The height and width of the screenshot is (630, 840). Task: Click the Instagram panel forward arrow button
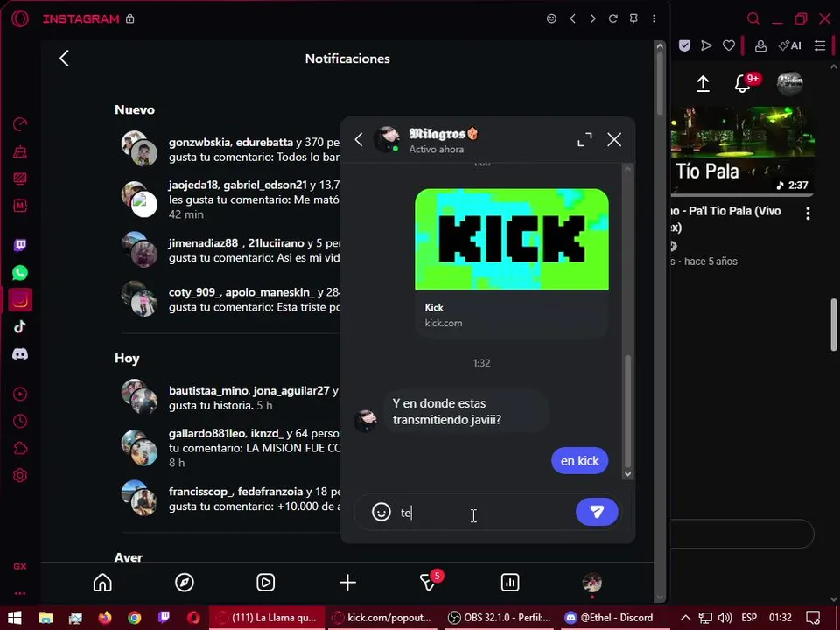pos(592,18)
